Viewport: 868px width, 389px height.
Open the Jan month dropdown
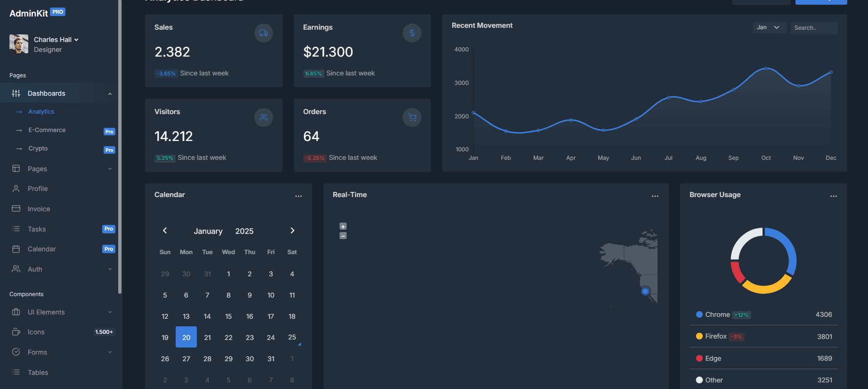(770, 27)
